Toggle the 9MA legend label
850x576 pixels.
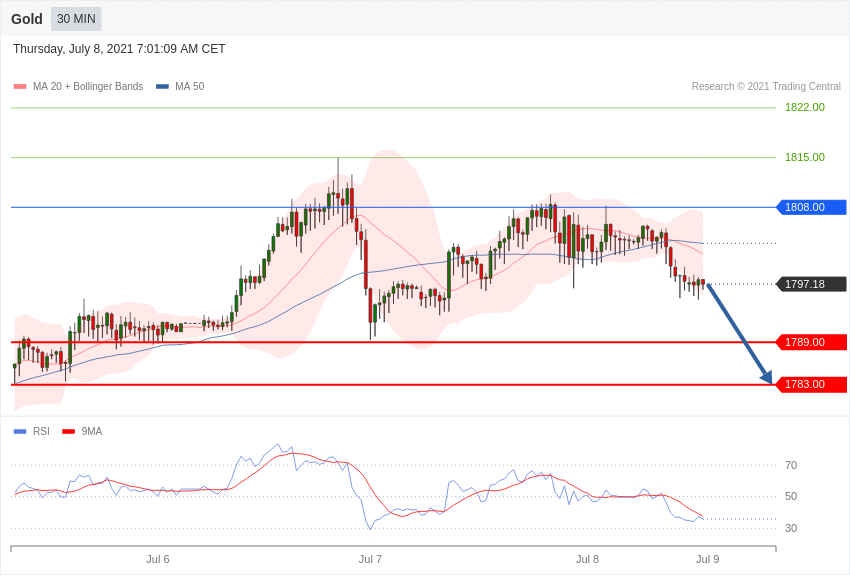(x=92, y=432)
